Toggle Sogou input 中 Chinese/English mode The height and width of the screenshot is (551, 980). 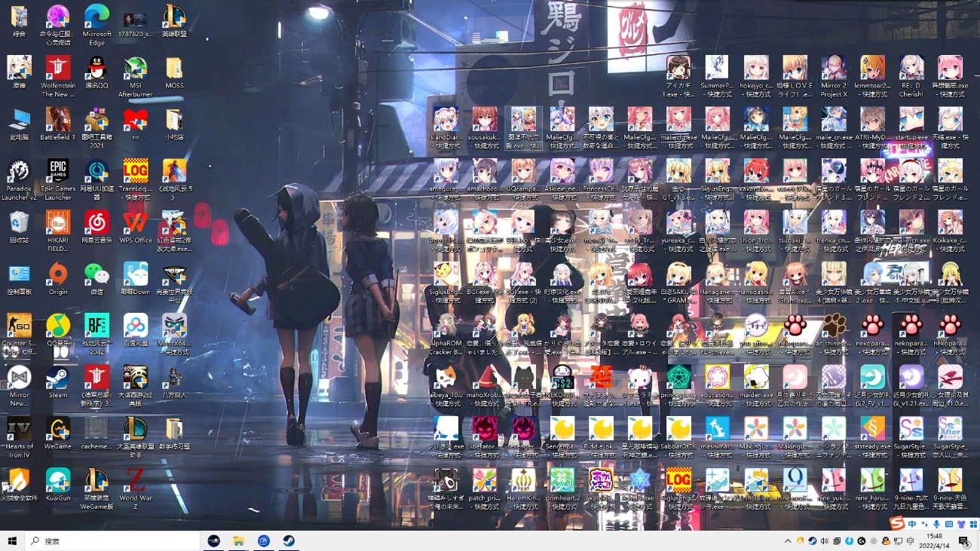click(912, 524)
